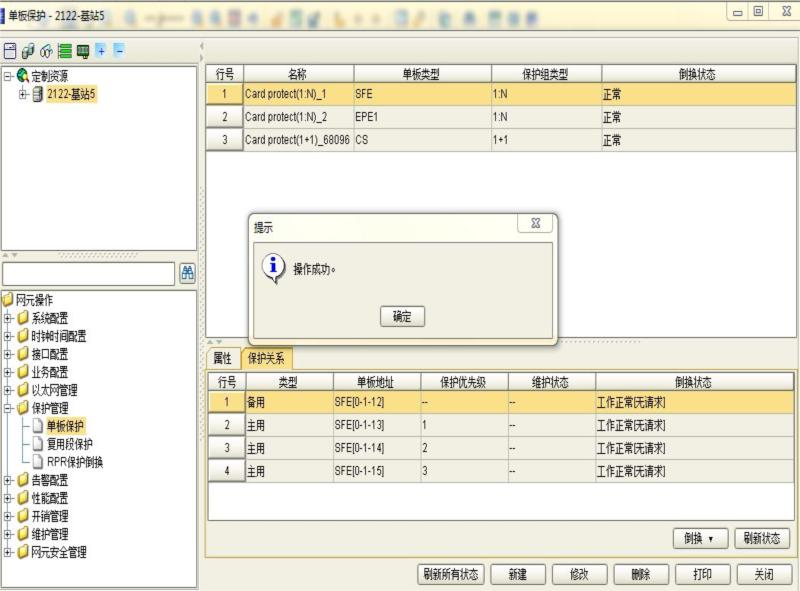This screenshot has width=800, height=591.
Task: Click the save icon in the toolbar
Action: click(x=11, y=49)
